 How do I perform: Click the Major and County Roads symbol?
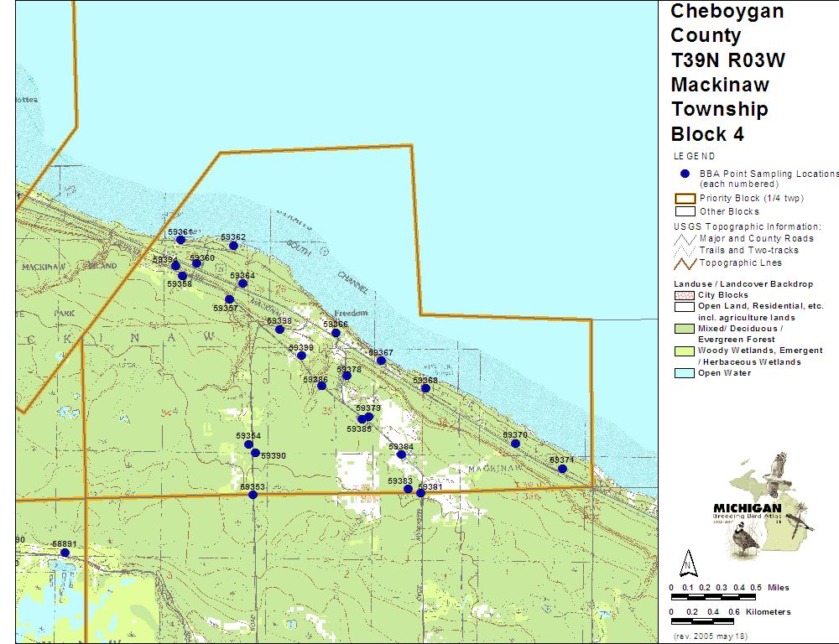pyautogui.click(x=685, y=238)
